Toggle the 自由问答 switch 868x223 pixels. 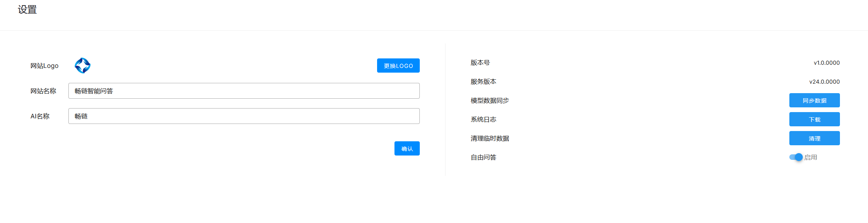796,157
